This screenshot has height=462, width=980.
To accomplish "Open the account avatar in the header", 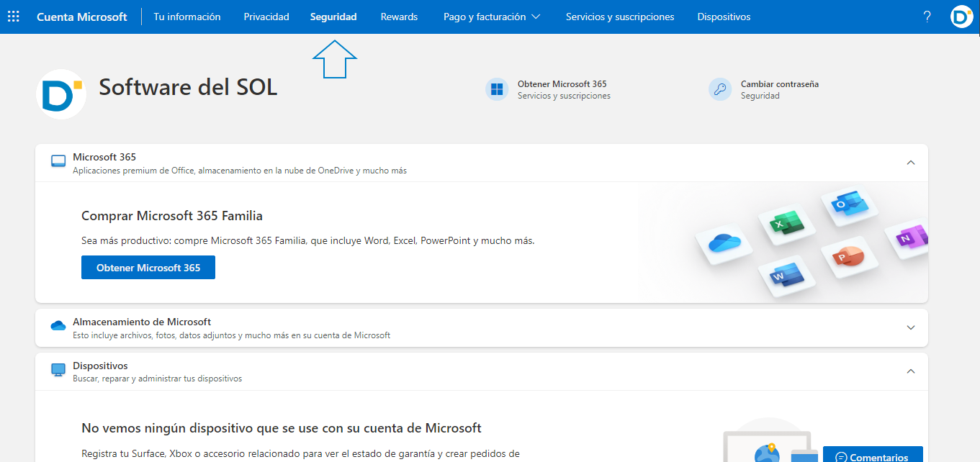I will (961, 17).
